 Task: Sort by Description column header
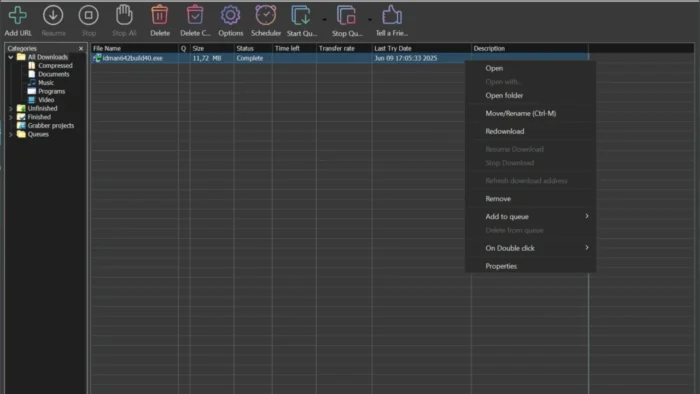point(529,48)
